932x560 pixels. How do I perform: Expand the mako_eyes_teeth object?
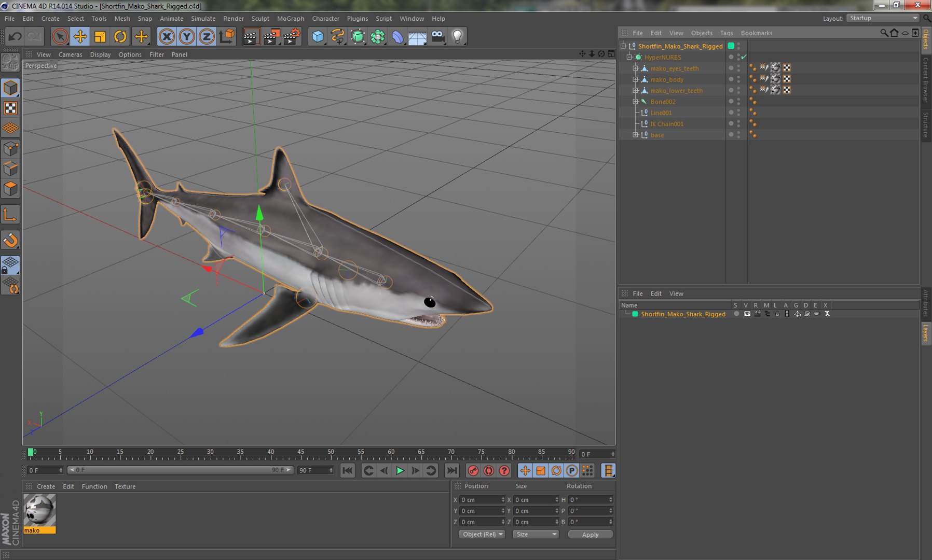(635, 68)
